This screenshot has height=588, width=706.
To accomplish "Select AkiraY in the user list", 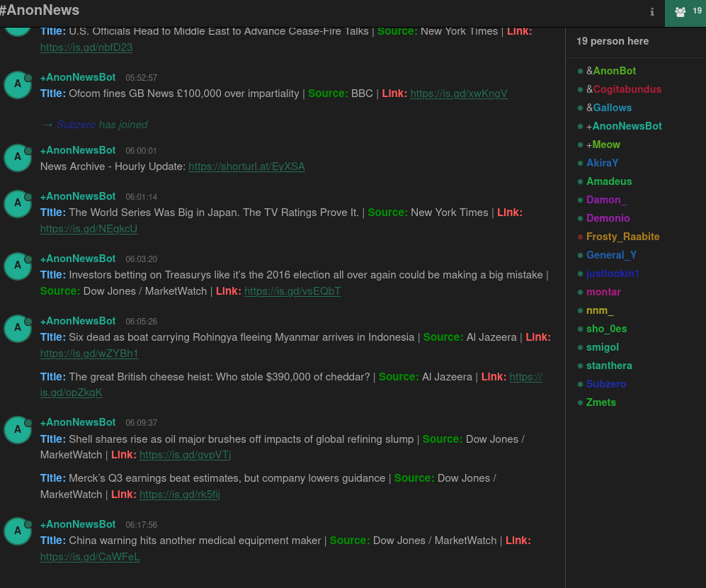I will (602, 163).
